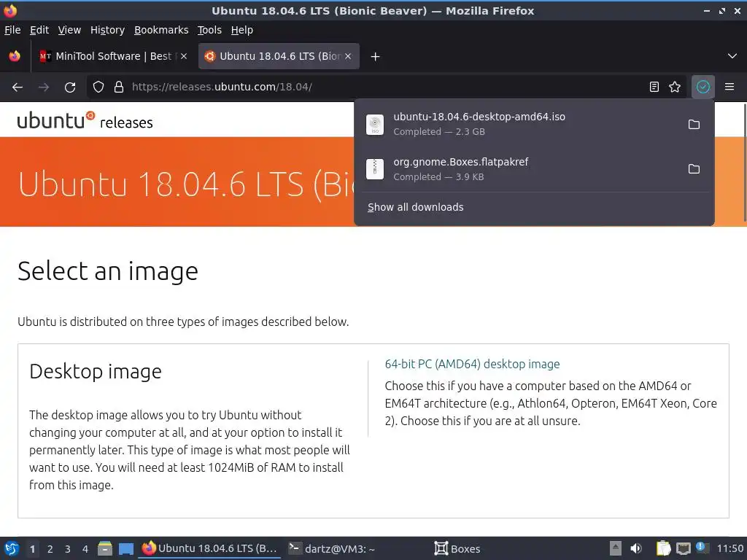Click the show desktop taskbar icon
The width and height of the screenshot is (747, 560).
(x=125, y=548)
